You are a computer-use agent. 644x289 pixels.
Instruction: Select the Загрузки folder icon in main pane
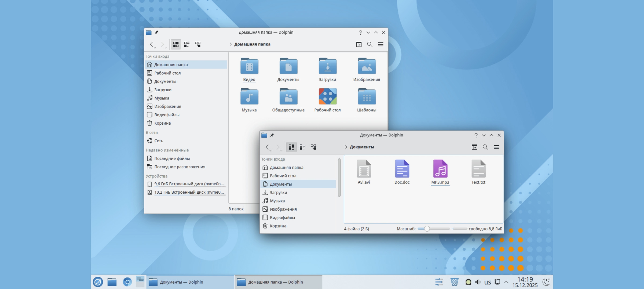click(328, 70)
